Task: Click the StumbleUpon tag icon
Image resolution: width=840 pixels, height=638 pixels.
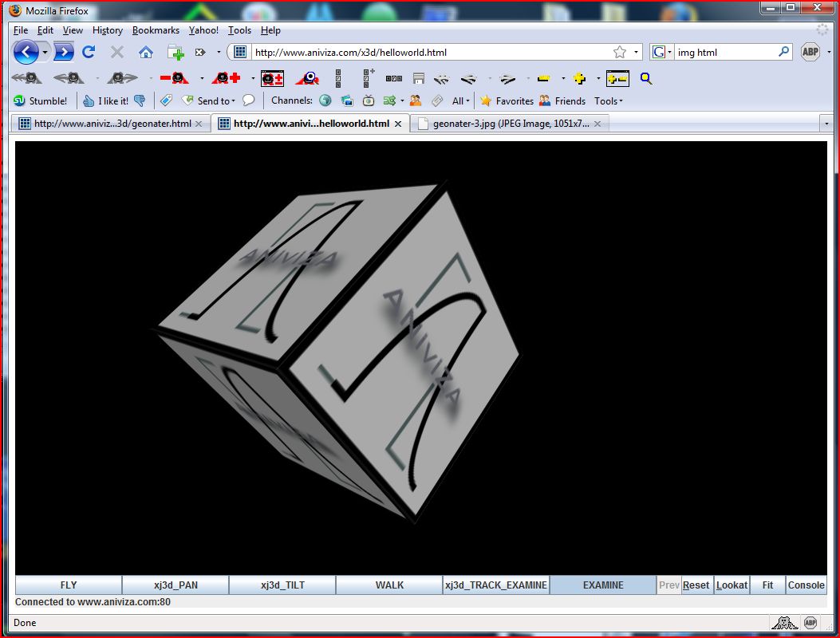Action: [166, 100]
